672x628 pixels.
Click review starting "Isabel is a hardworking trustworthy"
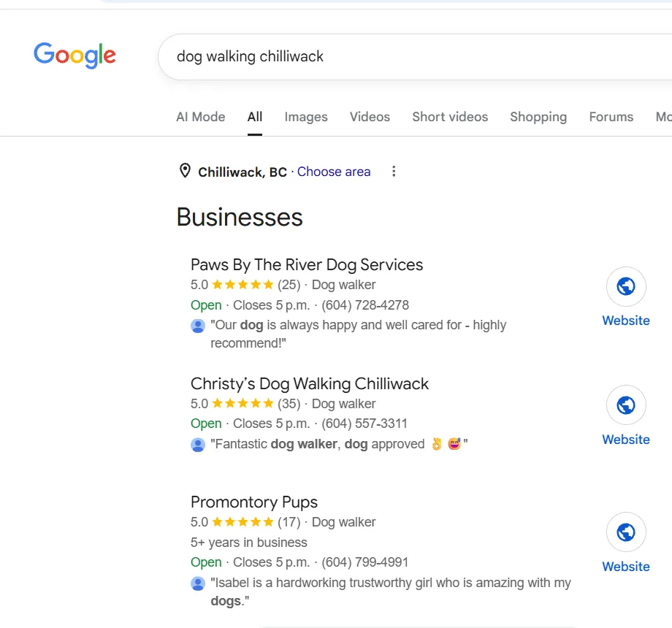point(391,591)
